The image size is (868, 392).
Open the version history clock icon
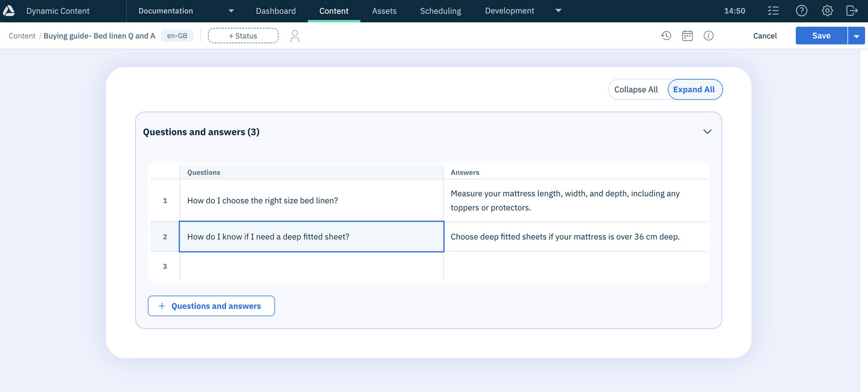666,36
